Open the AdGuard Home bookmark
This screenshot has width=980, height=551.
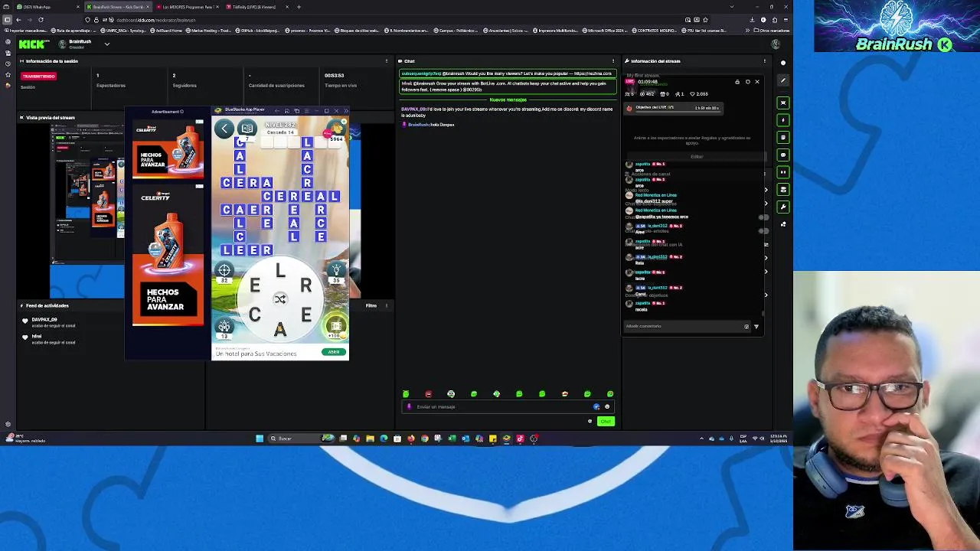click(x=166, y=31)
